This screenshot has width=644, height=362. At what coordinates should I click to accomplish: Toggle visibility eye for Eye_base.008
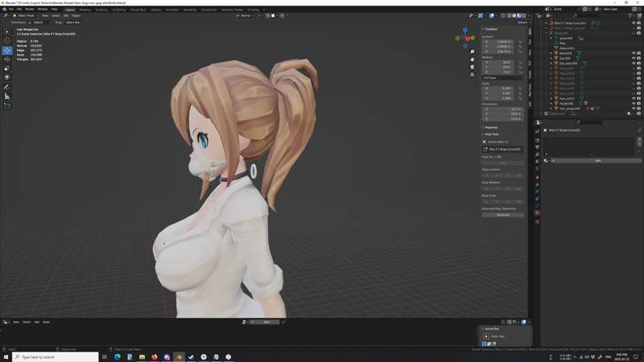[634, 64]
